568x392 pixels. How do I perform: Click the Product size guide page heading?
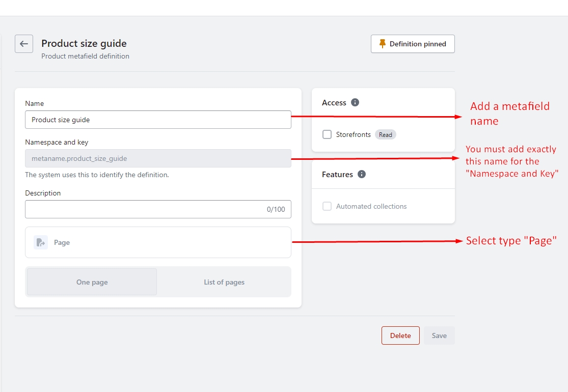click(84, 43)
